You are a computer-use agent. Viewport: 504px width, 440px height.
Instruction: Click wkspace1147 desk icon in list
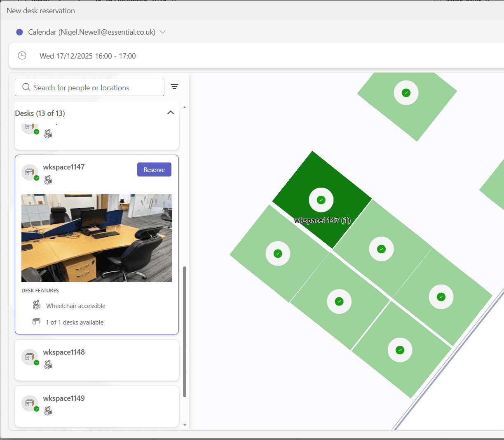pyautogui.click(x=30, y=172)
